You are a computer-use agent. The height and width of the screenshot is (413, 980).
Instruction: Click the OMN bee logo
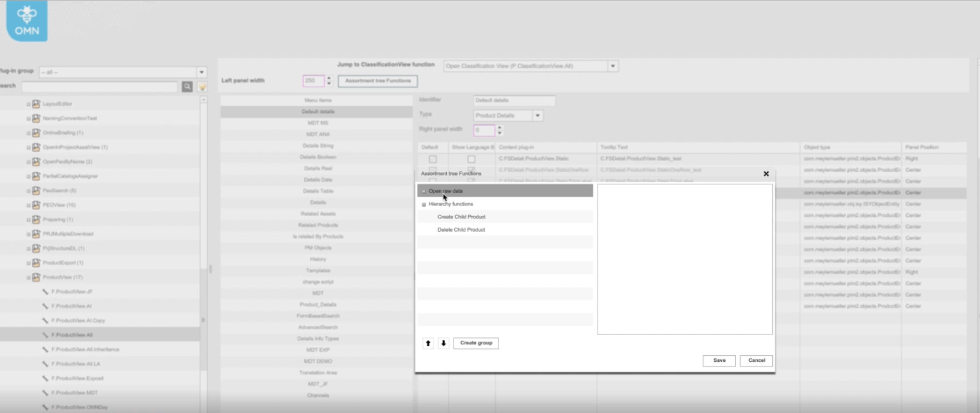click(x=27, y=21)
